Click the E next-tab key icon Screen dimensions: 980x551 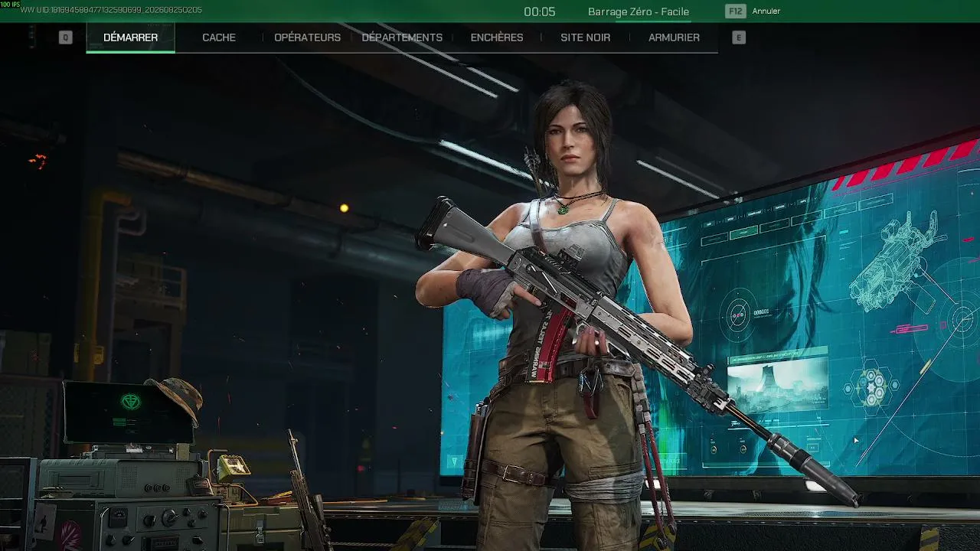point(739,37)
